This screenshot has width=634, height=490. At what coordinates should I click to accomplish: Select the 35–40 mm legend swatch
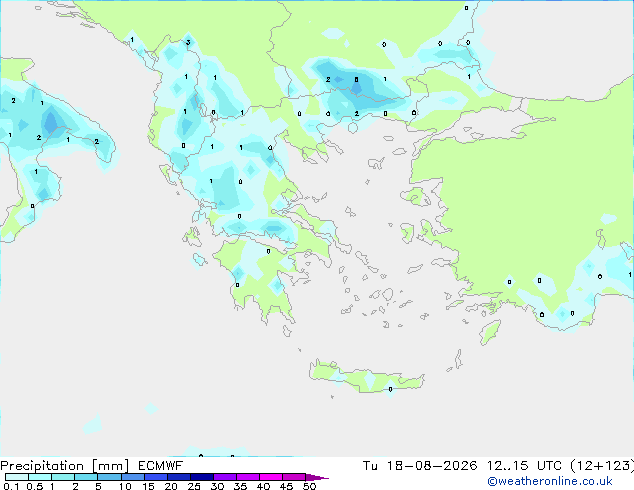(x=248, y=477)
